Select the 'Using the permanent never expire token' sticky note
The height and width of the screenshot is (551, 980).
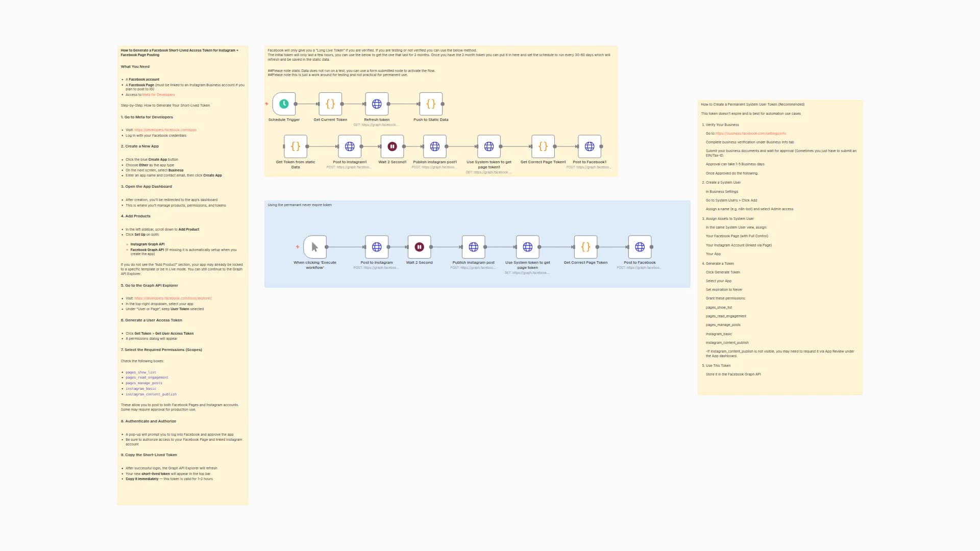(x=300, y=205)
